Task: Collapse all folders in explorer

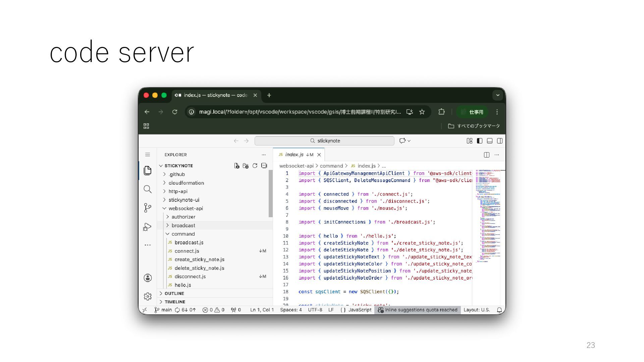Action: coord(264,166)
